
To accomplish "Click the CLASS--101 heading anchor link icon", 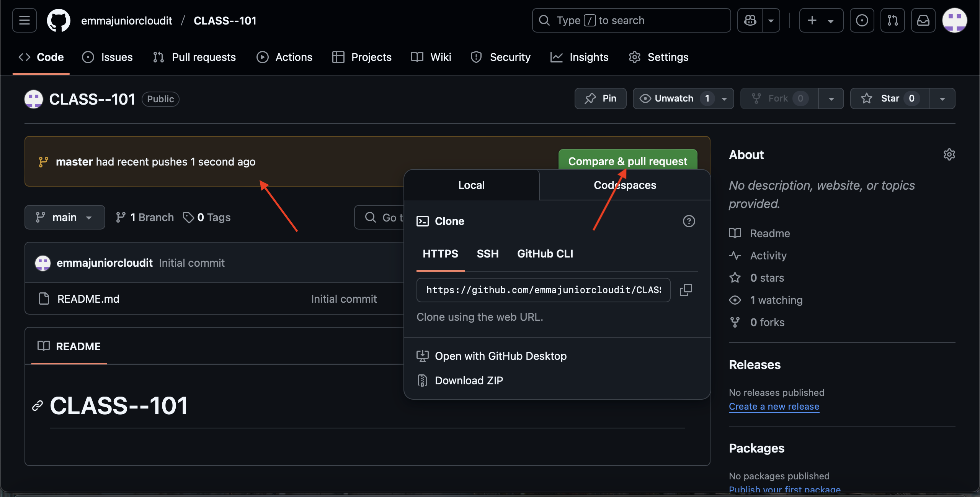I will coord(38,405).
